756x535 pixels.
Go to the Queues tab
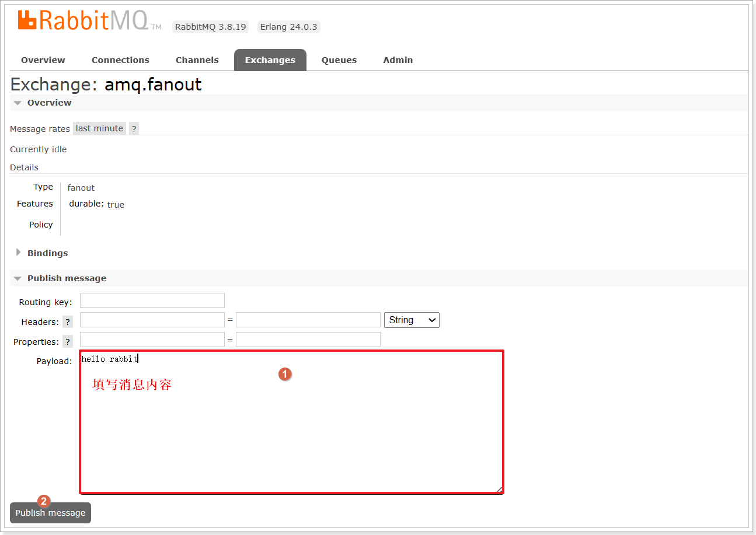coord(339,60)
